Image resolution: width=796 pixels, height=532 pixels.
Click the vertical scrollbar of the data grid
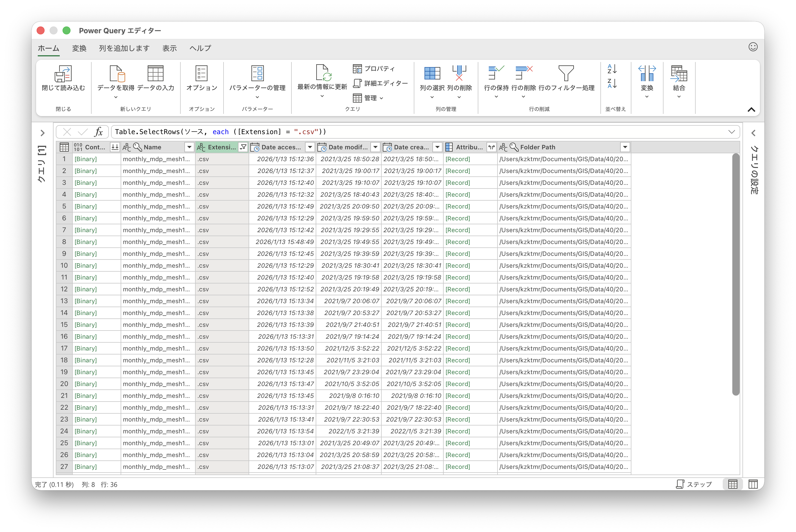(736, 275)
